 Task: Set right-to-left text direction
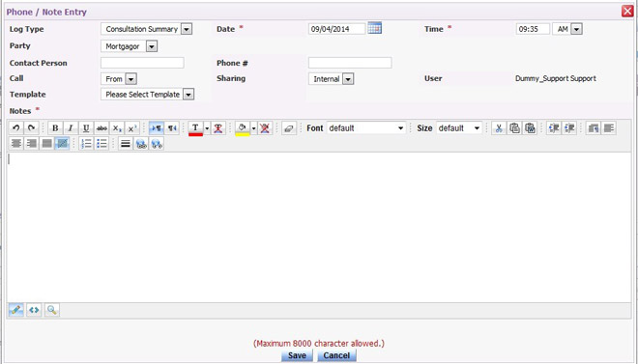[x=172, y=128]
